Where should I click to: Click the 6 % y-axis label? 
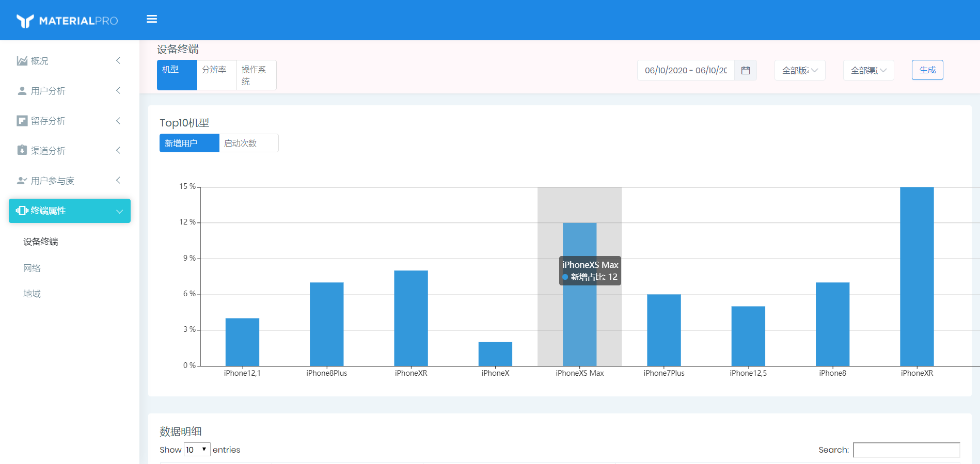(x=189, y=294)
